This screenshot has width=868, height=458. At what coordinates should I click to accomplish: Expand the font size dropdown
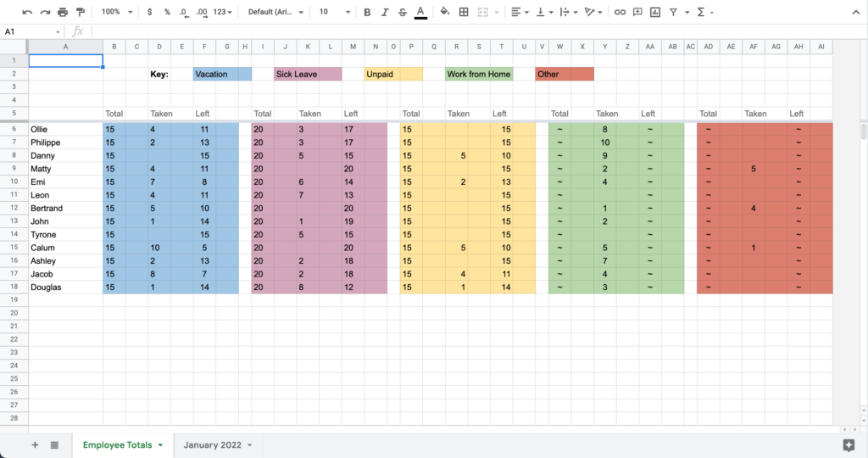[x=334, y=13]
